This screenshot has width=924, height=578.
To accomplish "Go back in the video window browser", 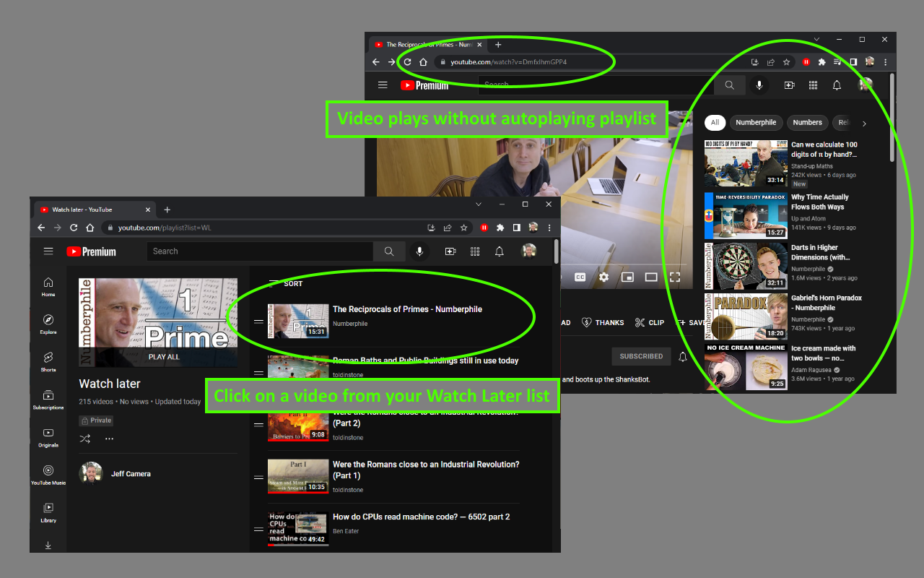I will click(375, 62).
